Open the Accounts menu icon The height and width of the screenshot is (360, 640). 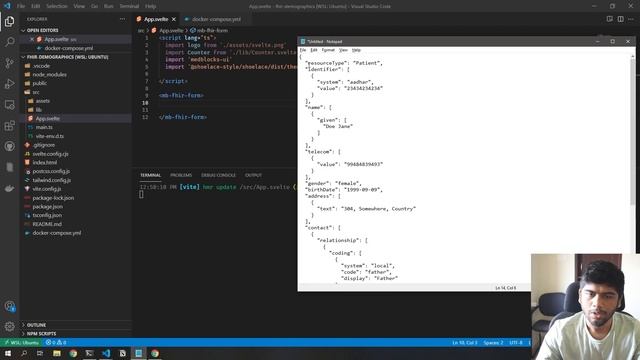pyautogui.click(x=9, y=306)
